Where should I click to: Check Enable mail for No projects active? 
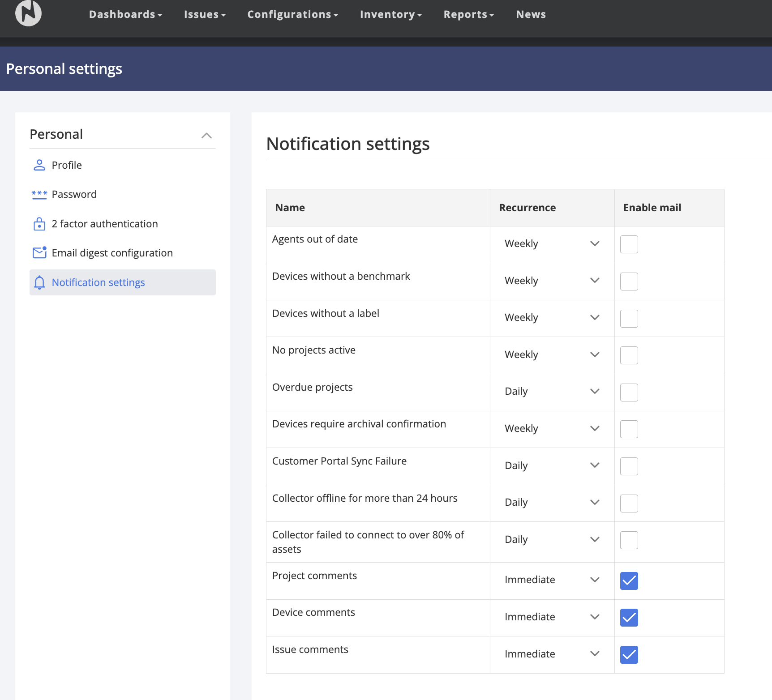[x=629, y=355]
